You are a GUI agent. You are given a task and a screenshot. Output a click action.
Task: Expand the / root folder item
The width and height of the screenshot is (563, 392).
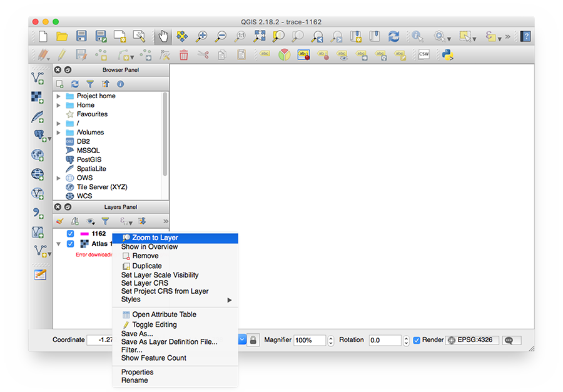59,124
